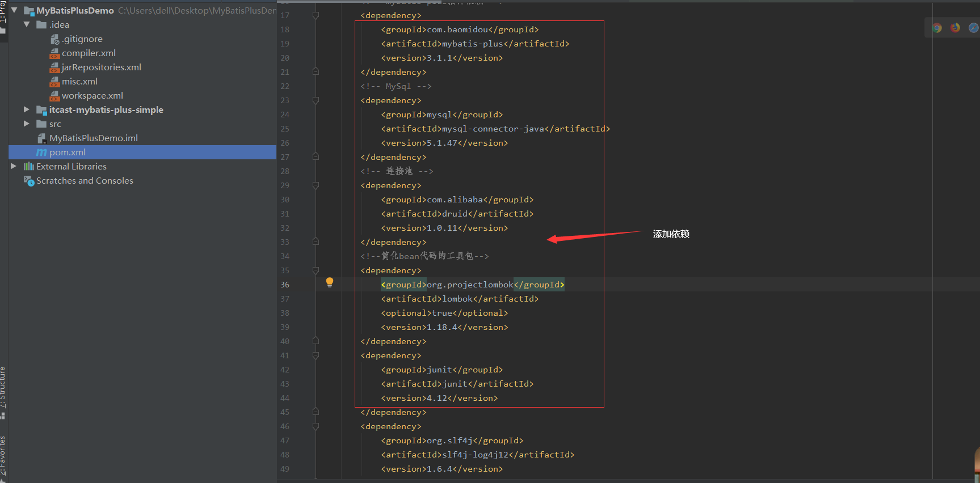
Task: Click com.baomidou groupId line
Action: click(x=460, y=29)
